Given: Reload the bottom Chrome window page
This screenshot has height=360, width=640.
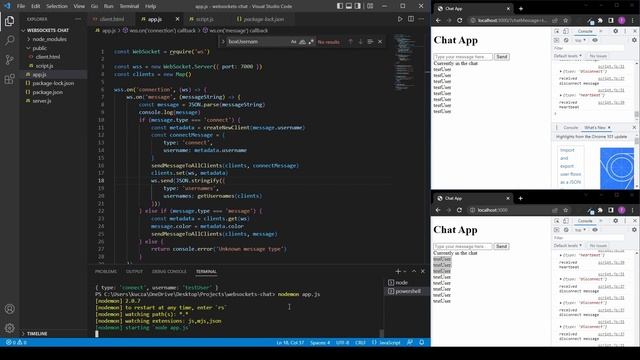Looking at the screenshot, I should 459,210.
